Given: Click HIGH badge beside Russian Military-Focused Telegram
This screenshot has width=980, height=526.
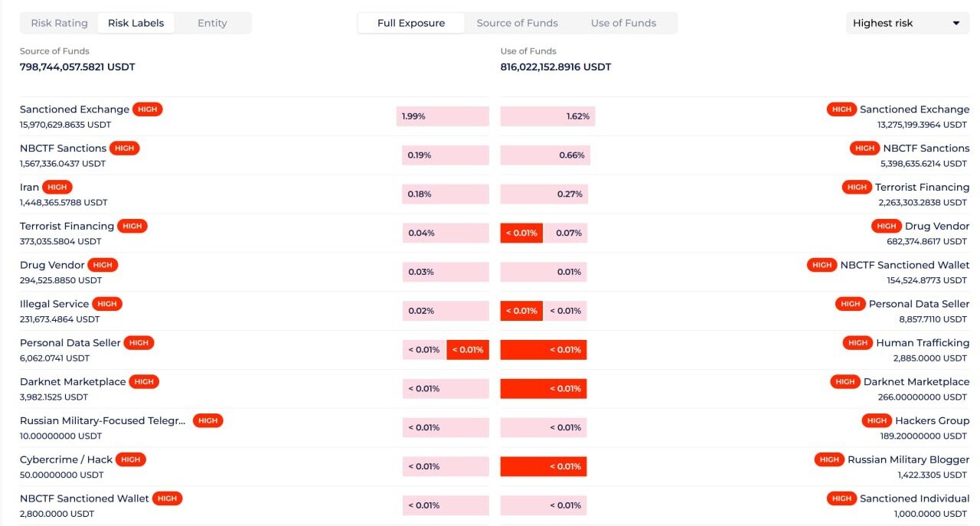Looking at the screenshot, I should pyautogui.click(x=208, y=420).
